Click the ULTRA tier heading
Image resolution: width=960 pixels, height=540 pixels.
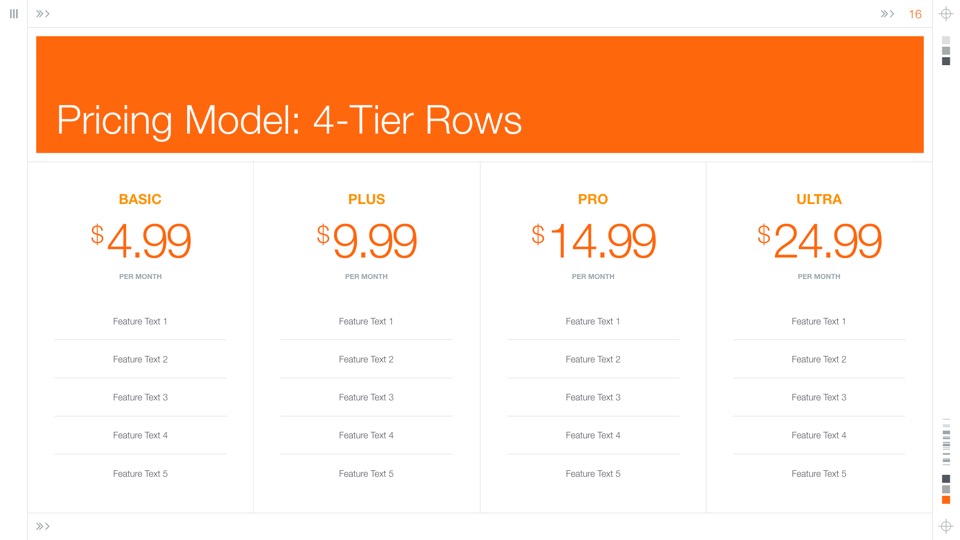click(819, 199)
